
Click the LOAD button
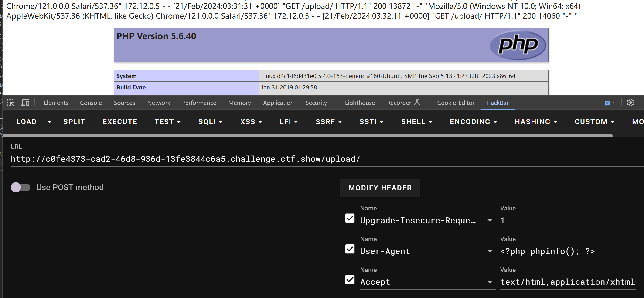[27, 122]
